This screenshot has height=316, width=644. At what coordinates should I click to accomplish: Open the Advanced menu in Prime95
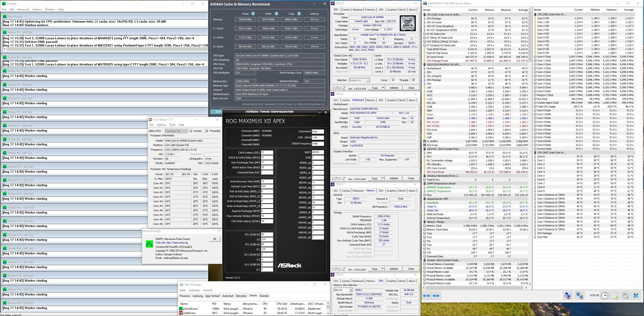click(23, 9)
